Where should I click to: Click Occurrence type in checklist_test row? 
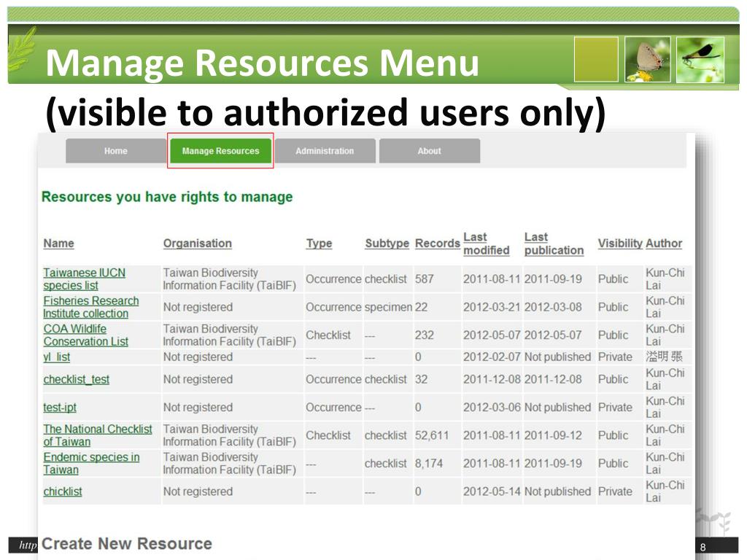pyautogui.click(x=333, y=379)
